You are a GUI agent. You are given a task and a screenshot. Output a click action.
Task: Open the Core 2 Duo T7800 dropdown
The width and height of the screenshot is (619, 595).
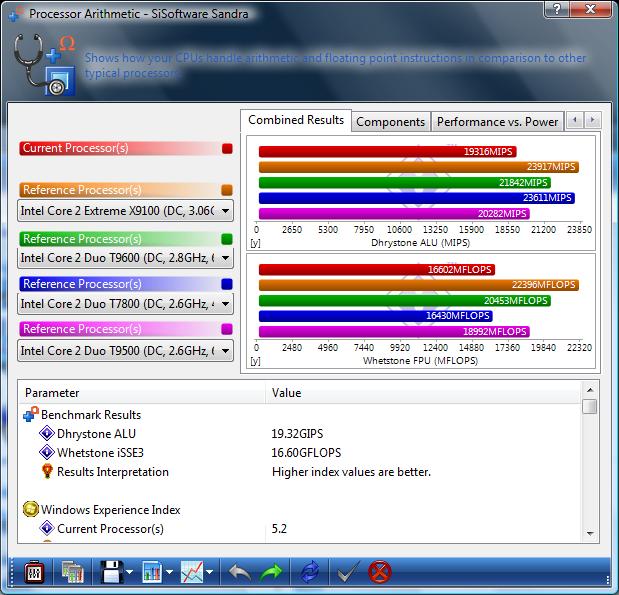(x=125, y=304)
